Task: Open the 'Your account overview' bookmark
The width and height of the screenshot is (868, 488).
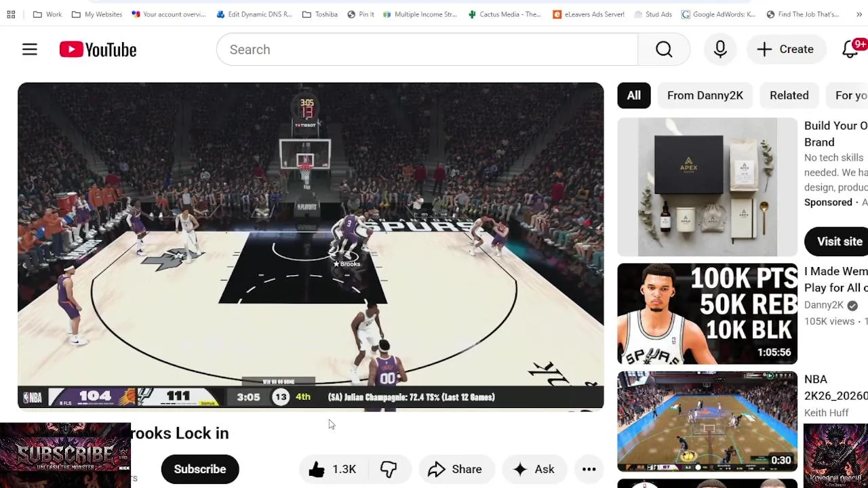Action: coord(170,14)
